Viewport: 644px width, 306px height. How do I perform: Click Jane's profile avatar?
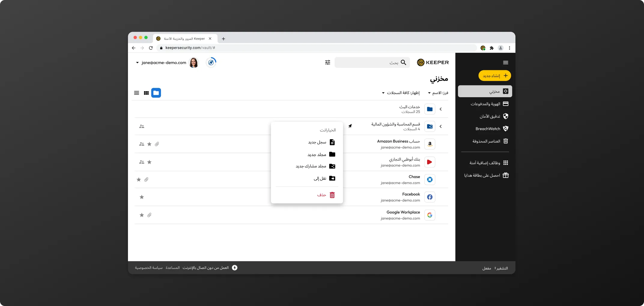click(194, 62)
